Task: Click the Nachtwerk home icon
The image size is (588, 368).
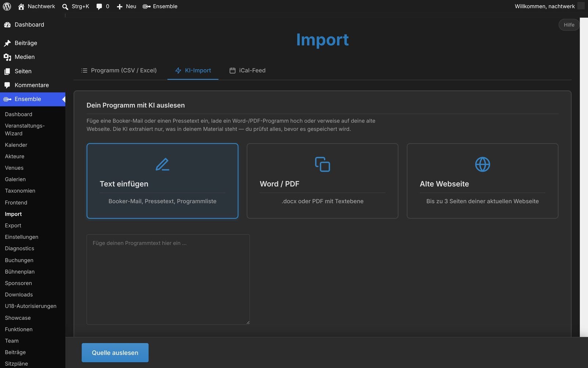Action: pos(21,6)
